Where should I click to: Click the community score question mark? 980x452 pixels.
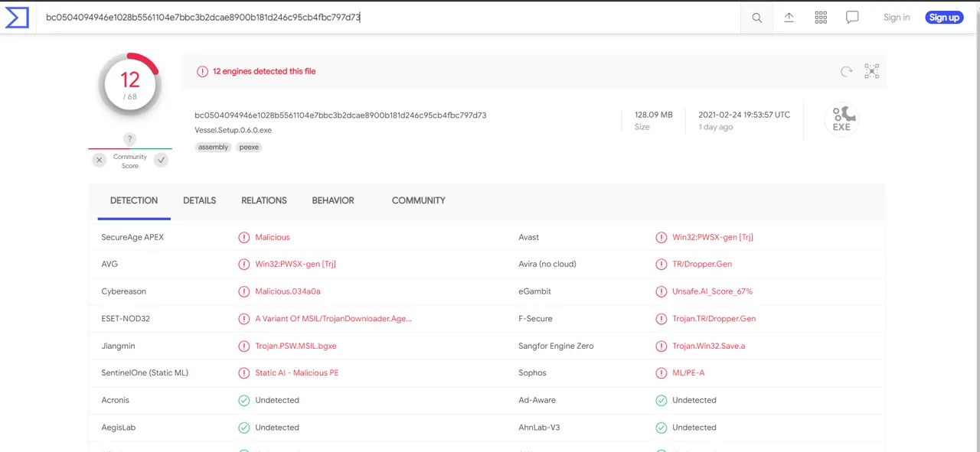click(130, 139)
